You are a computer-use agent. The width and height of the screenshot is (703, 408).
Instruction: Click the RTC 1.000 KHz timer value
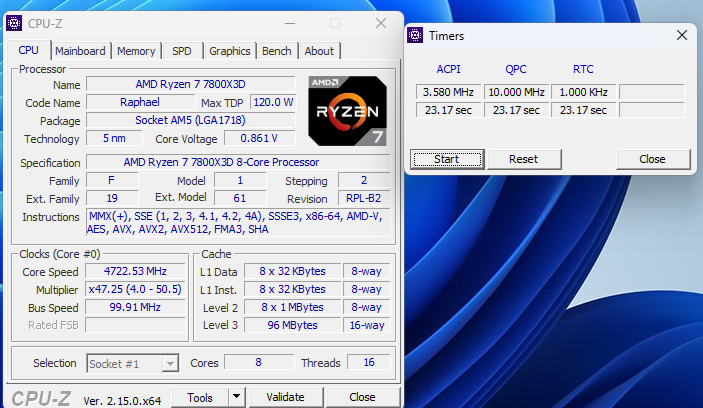[584, 92]
